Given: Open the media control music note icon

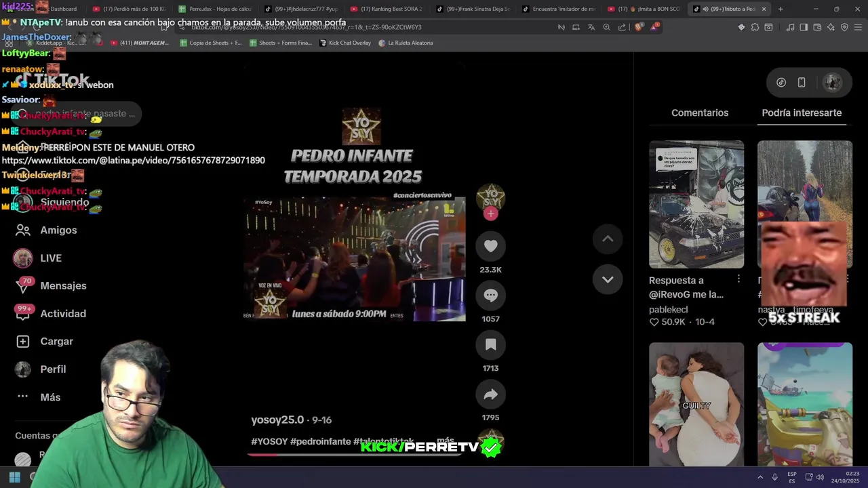Looking at the screenshot, I should (790, 27).
